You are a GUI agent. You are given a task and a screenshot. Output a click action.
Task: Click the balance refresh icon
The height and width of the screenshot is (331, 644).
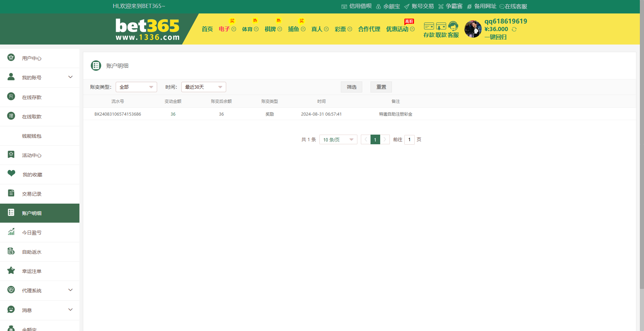point(514,29)
